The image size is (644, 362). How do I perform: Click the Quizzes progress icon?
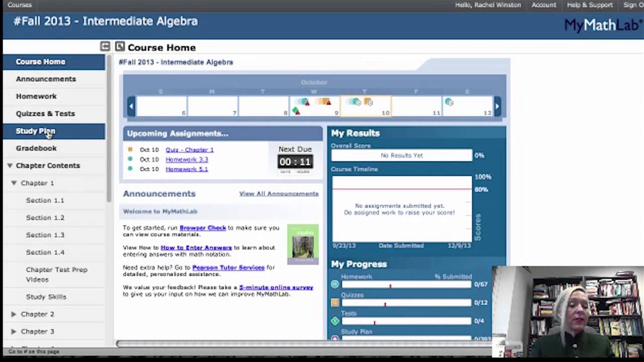tap(335, 303)
